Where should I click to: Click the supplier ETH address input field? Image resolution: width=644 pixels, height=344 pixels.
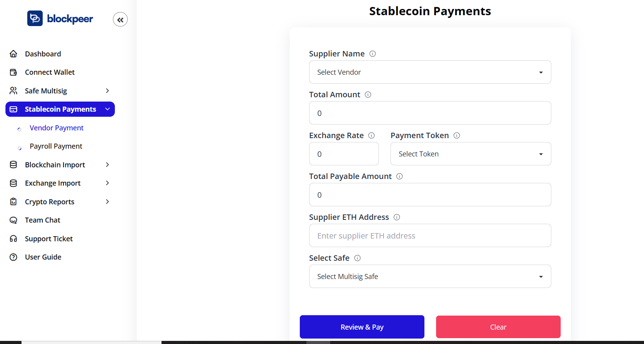[x=429, y=235]
